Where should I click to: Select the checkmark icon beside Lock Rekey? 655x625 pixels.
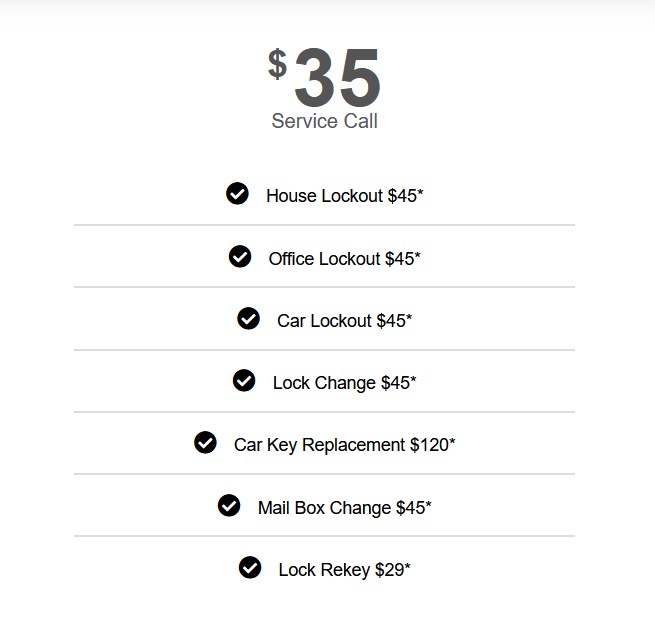pyautogui.click(x=250, y=568)
